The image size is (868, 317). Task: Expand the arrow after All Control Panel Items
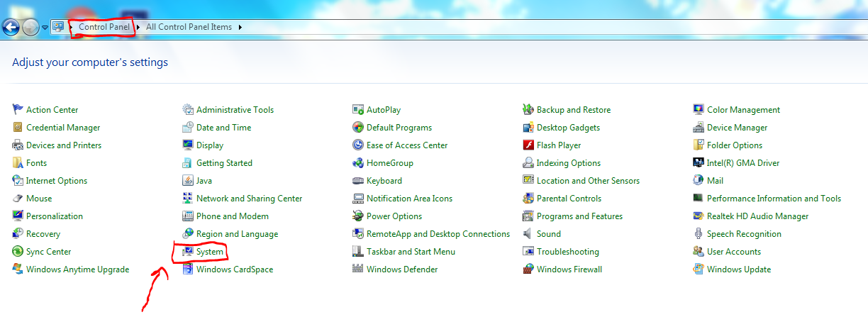tap(240, 27)
